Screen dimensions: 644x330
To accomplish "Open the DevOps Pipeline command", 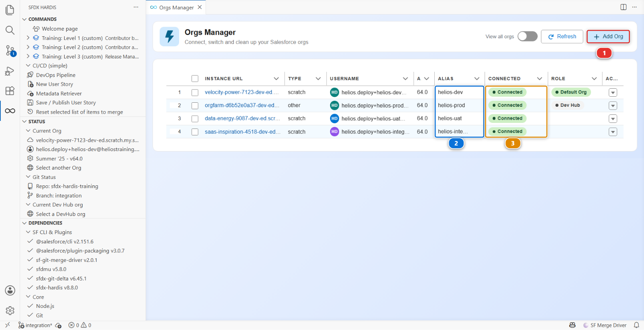I will pyautogui.click(x=56, y=75).
